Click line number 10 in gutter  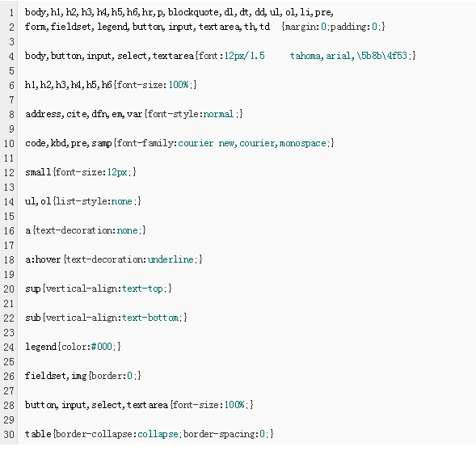[x=9, y=144]
